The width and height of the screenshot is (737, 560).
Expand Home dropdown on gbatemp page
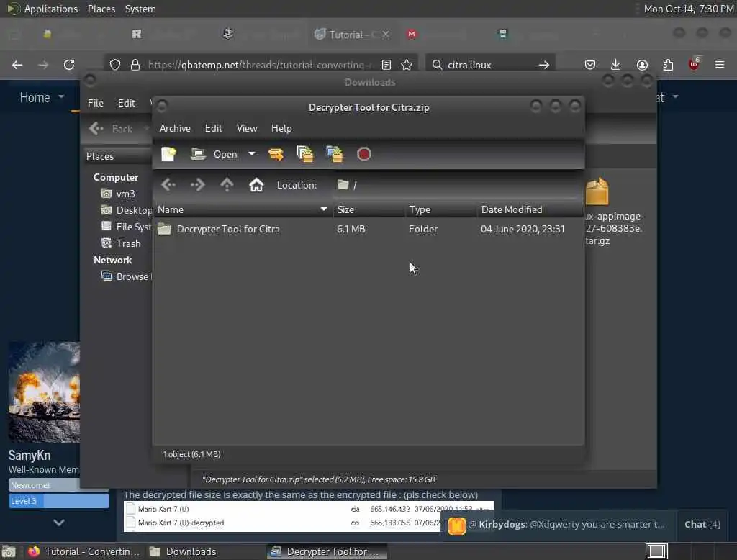(x=62, y=97)
